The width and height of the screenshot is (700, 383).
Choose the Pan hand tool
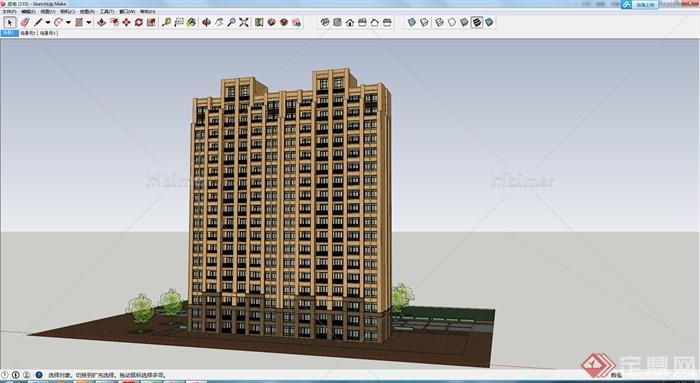coord(219,22)
